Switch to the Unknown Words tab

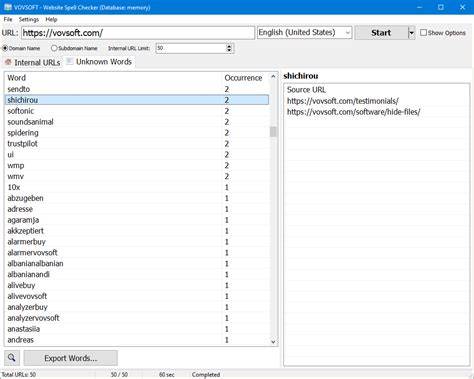click(x=99, y=62)
